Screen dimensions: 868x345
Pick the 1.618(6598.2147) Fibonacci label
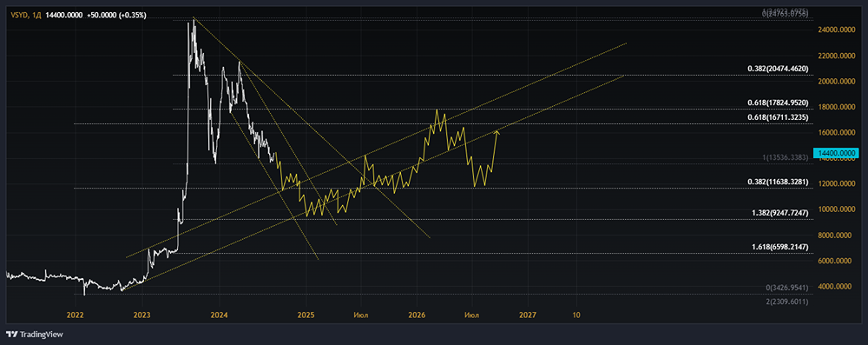click(x=779, y=247)
